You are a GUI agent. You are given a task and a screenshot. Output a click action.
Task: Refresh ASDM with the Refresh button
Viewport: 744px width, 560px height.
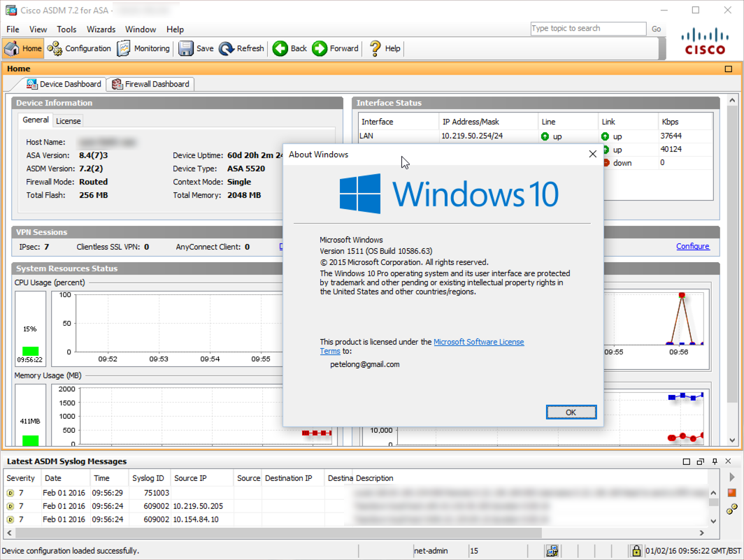coord(241,48)
